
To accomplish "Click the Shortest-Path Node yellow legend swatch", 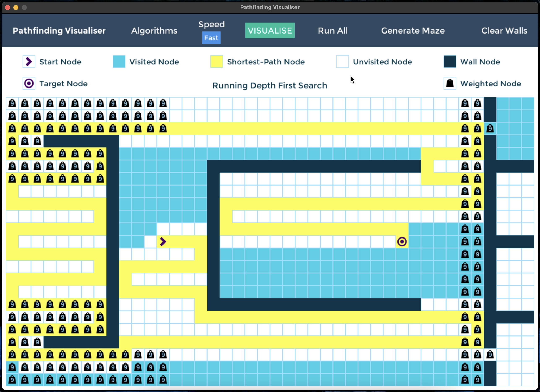I will (216, 62).
